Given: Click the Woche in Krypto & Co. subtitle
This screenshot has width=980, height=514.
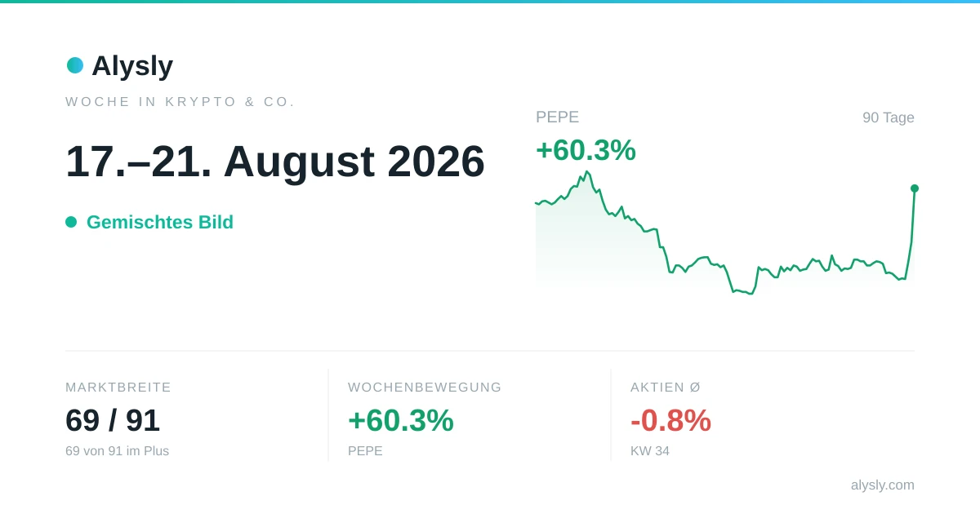Looking at the screenshot, I should 180,102.
